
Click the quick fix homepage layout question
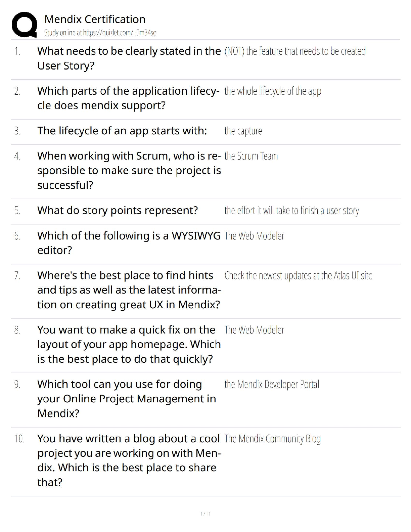point(129,344)
